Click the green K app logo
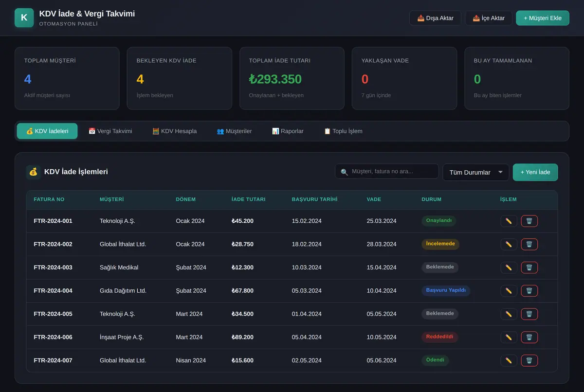Screen dimensions: 584x392 pos(24,18)
